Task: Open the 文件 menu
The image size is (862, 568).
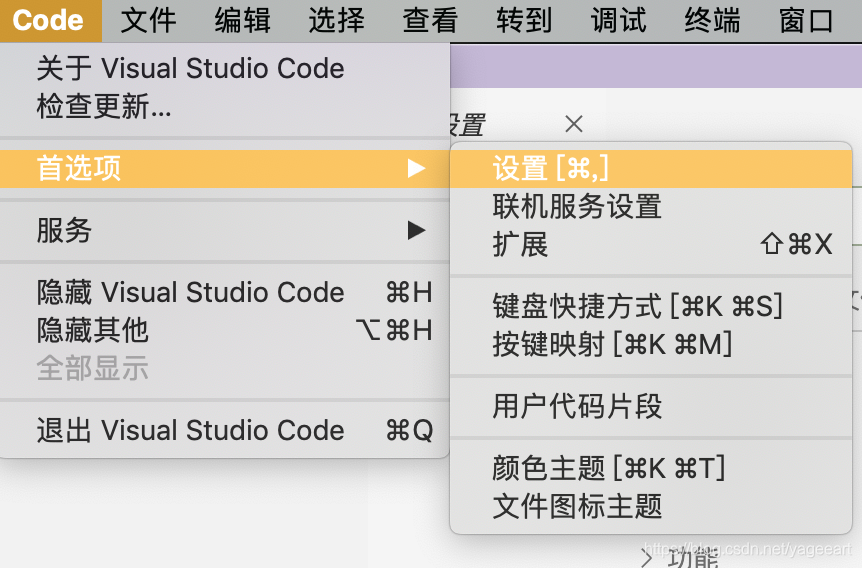Action: tap(148, 20)
